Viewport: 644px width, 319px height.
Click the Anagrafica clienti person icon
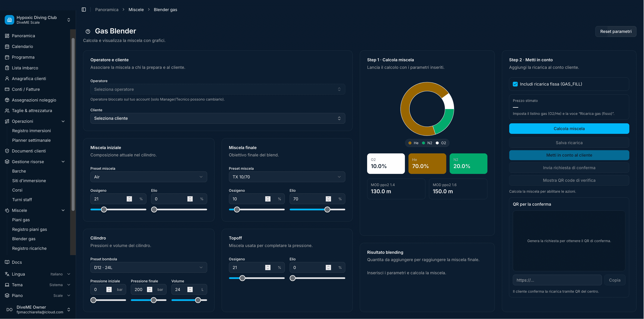(7, 79)
